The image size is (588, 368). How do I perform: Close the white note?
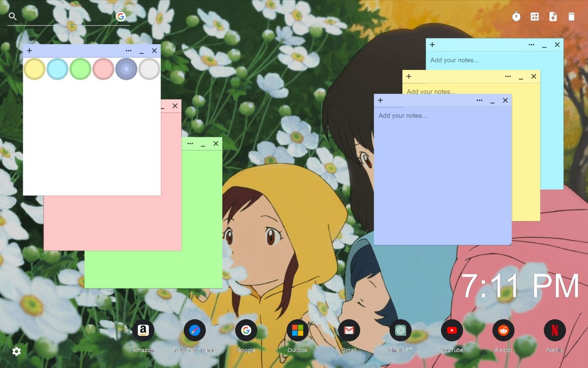(154, 51)
